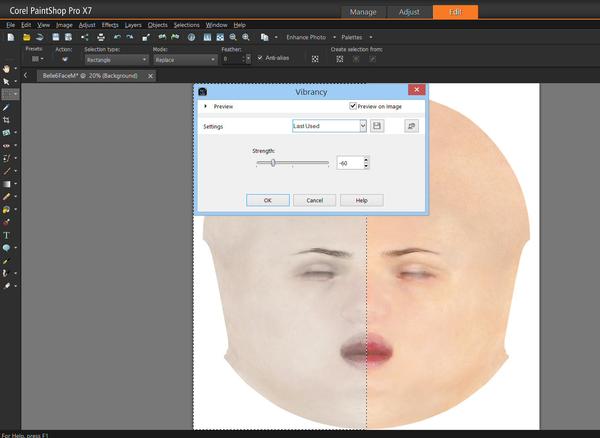Image resolution: width=600 pixels, height=438 pixels.
Task: Open the Adjust menu
Action: (87, 24)
